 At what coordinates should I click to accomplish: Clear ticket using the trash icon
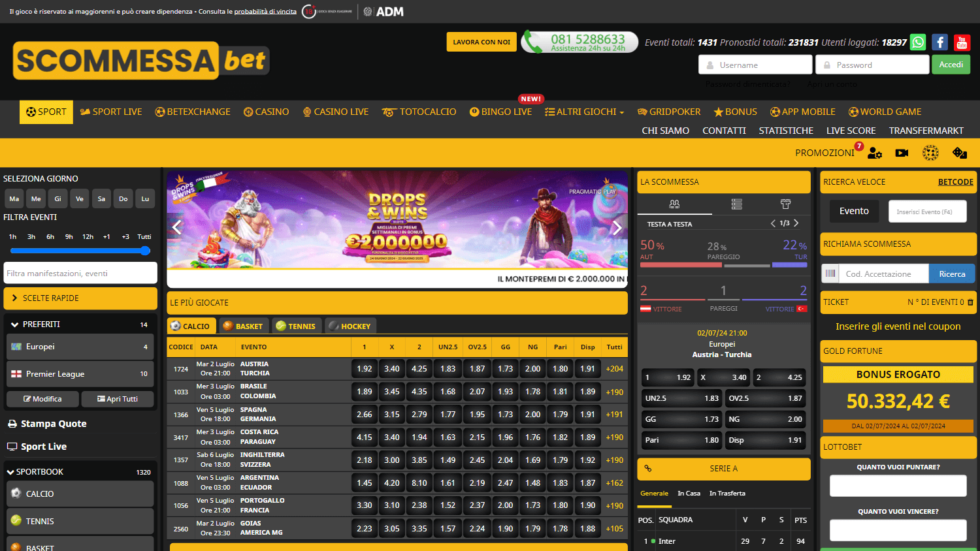[970, 302]
